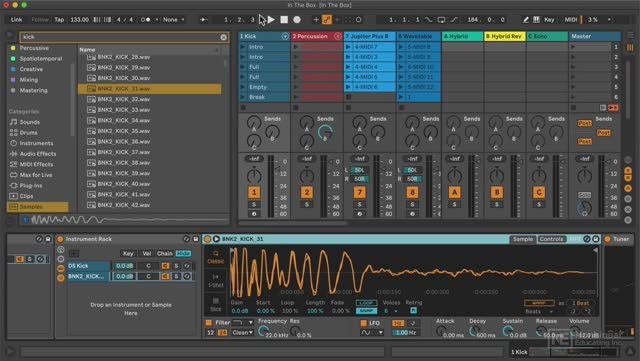The height and width of the screenshot is (361, 640).
Task: Toggle the computer MIDI keyboard icon
Action: click(536, 19)
